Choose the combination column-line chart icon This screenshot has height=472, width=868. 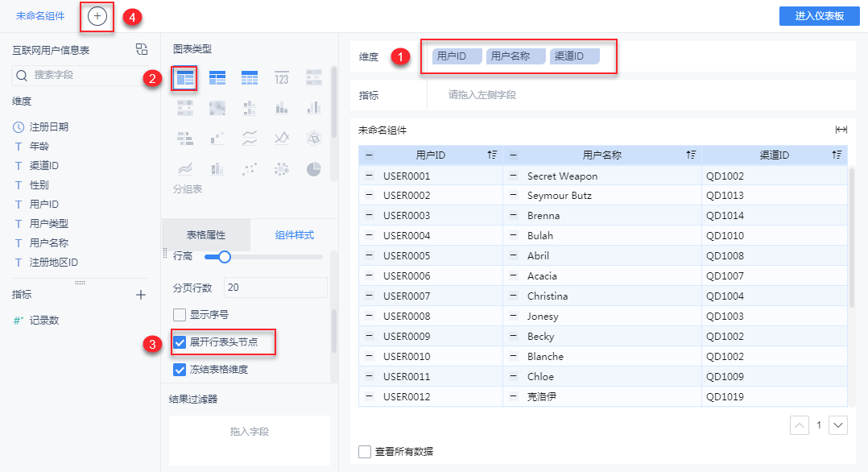coord(217,168)
